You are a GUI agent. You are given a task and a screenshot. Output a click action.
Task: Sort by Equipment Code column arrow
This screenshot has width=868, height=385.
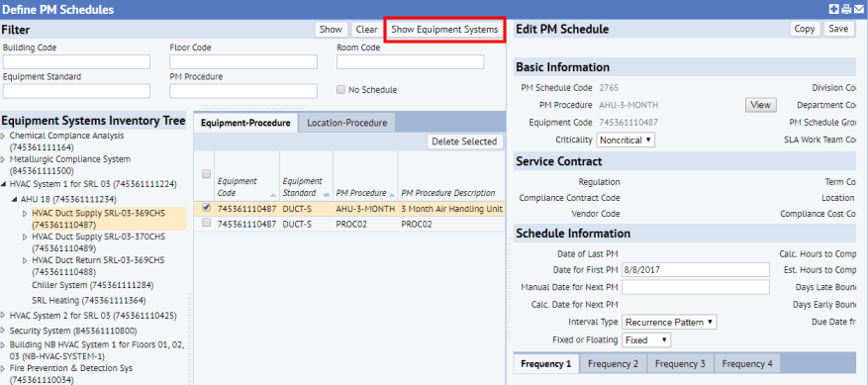pyautogui.click(x=273, y=195)
